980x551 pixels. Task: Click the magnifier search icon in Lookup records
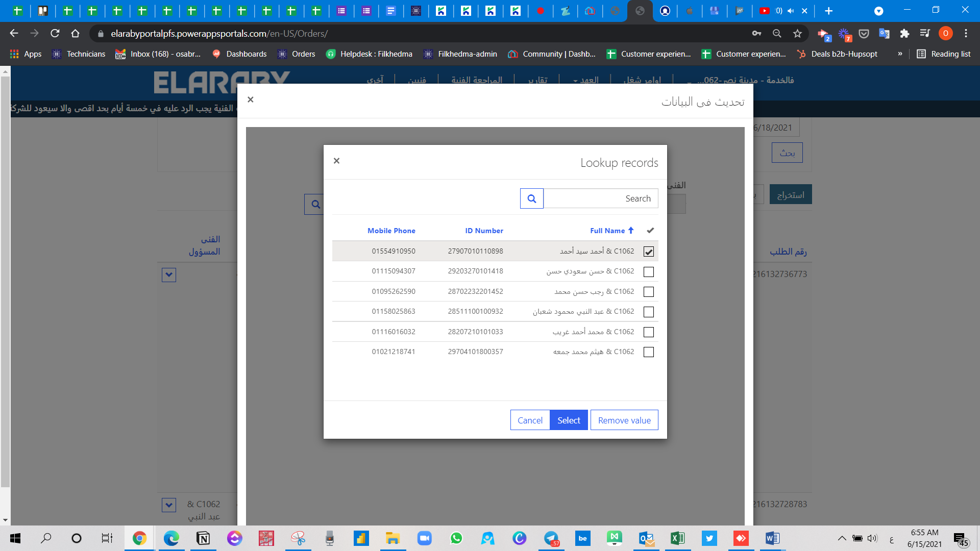tap(531, 198)
